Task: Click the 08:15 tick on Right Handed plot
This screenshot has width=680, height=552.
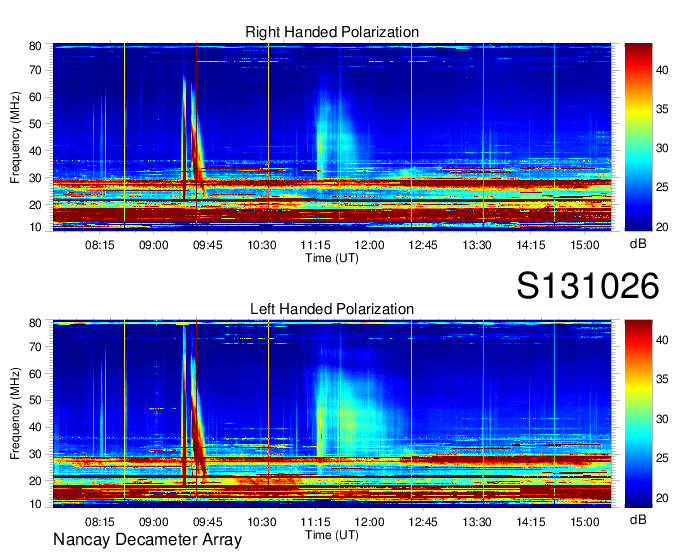Action: click(x=100, y=245)
